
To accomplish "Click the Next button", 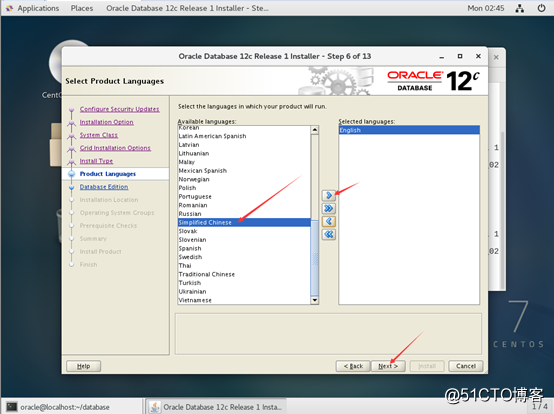I will [x=388, y=366].
